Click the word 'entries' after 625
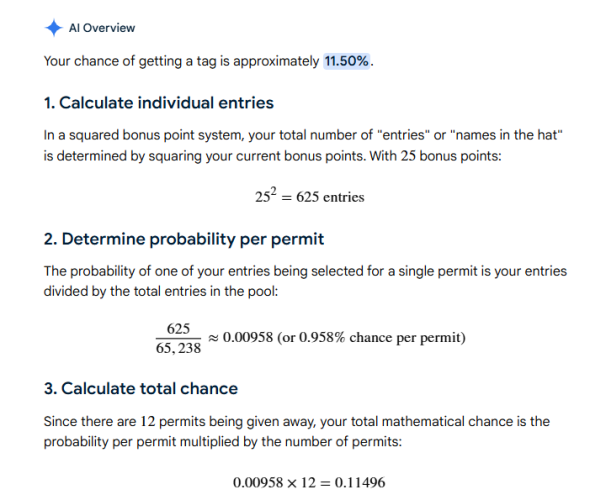This screenshot has height=500, width=590. [344, 197]
